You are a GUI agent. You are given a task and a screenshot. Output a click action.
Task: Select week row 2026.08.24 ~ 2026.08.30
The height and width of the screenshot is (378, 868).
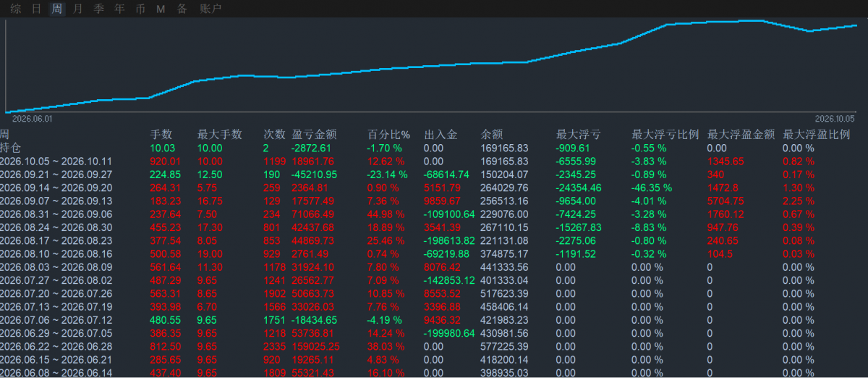click(56, 227)
